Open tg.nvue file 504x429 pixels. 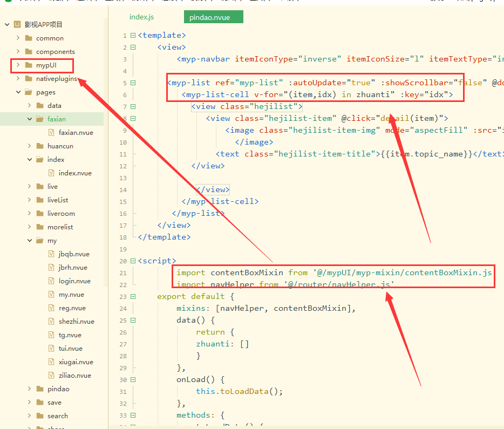(70, 335)
